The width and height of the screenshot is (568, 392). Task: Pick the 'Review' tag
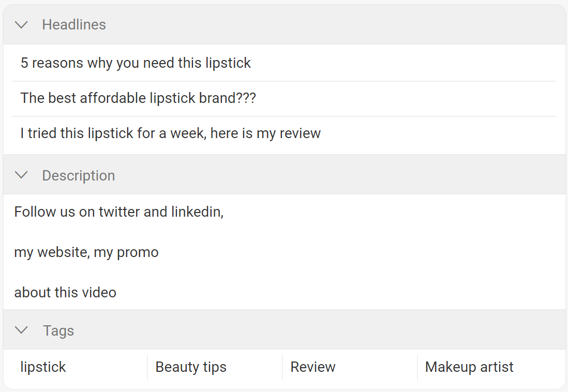click(x=313, y=367)
